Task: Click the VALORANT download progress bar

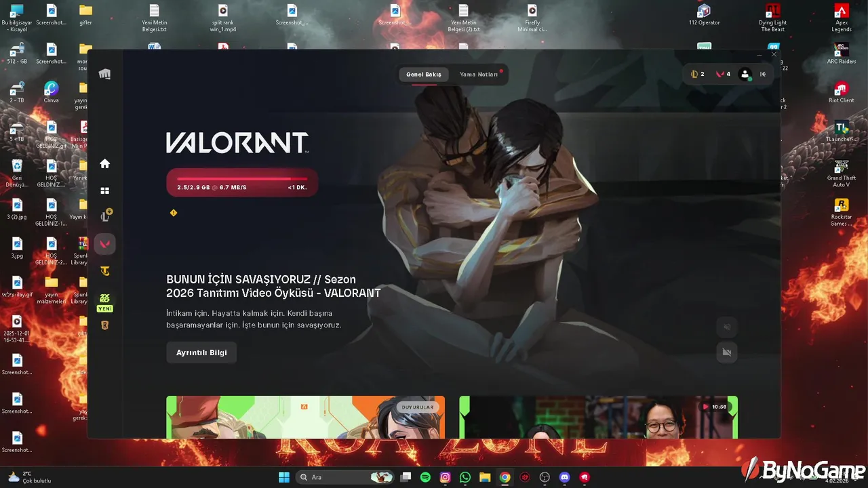Action: click(x=242, y=182)
